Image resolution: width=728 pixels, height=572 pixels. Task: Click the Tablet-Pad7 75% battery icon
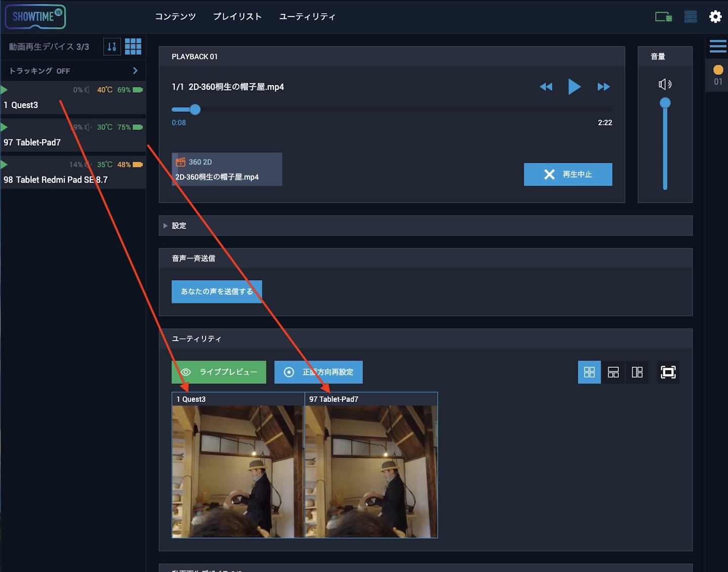tap(138, 127)
